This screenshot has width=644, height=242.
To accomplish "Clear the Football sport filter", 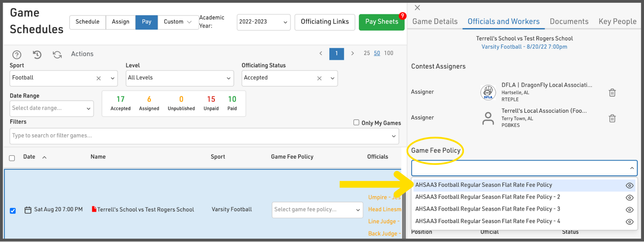I will click(99, 78).
